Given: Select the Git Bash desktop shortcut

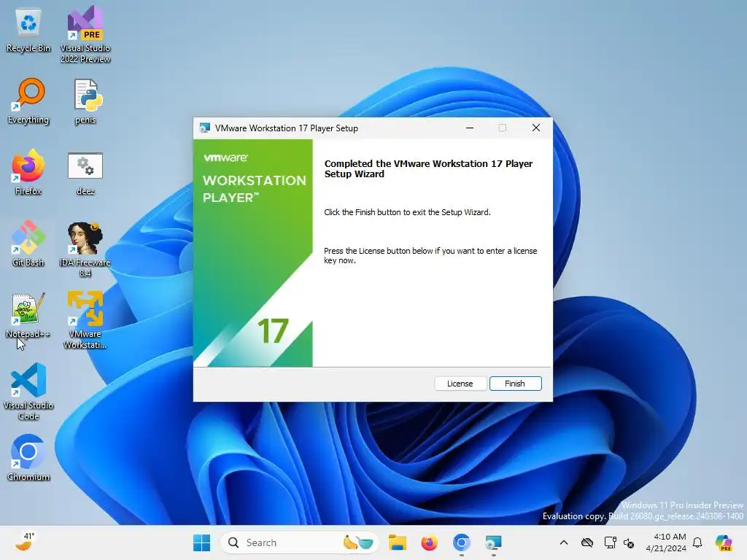Looking at the screenshot, I should 28,244.
